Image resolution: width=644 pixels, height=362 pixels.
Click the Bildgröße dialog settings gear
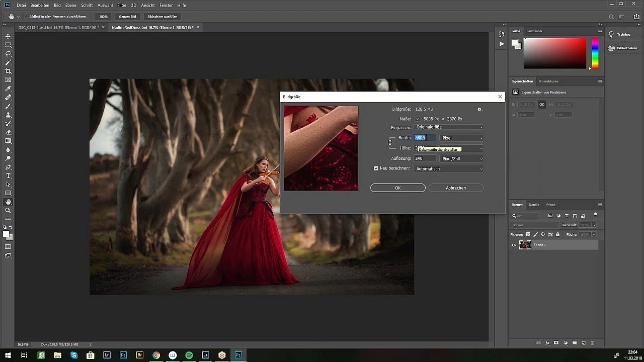[479, 109]
